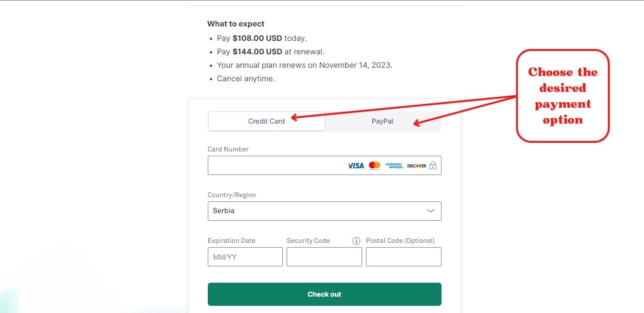Click into the Security Code field
644x313 pixels.
click(324, 257)
